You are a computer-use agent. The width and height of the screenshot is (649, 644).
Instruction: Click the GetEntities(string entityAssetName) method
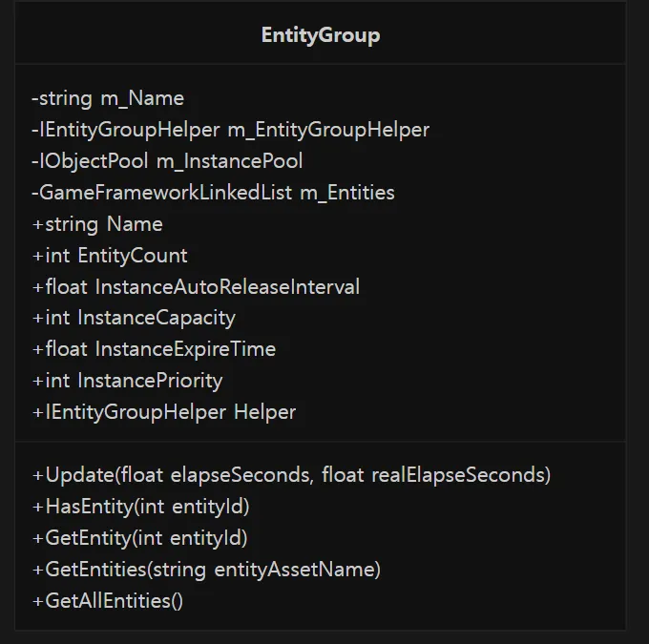point(206,570)
